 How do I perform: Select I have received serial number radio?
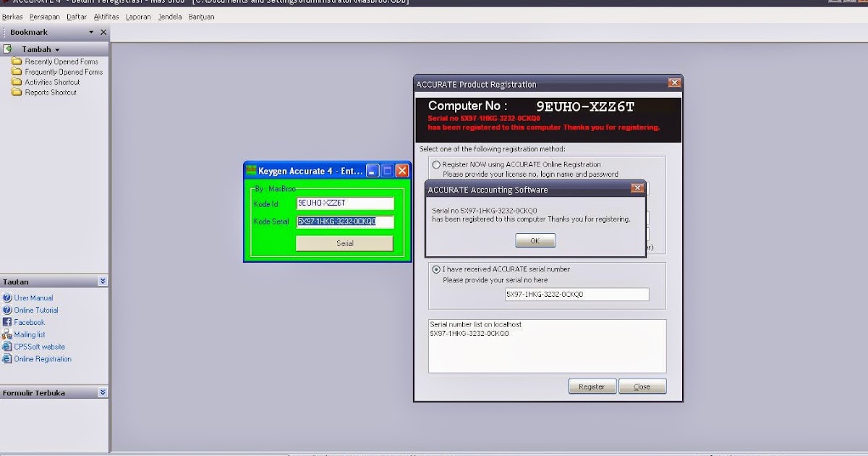[436, 269]
